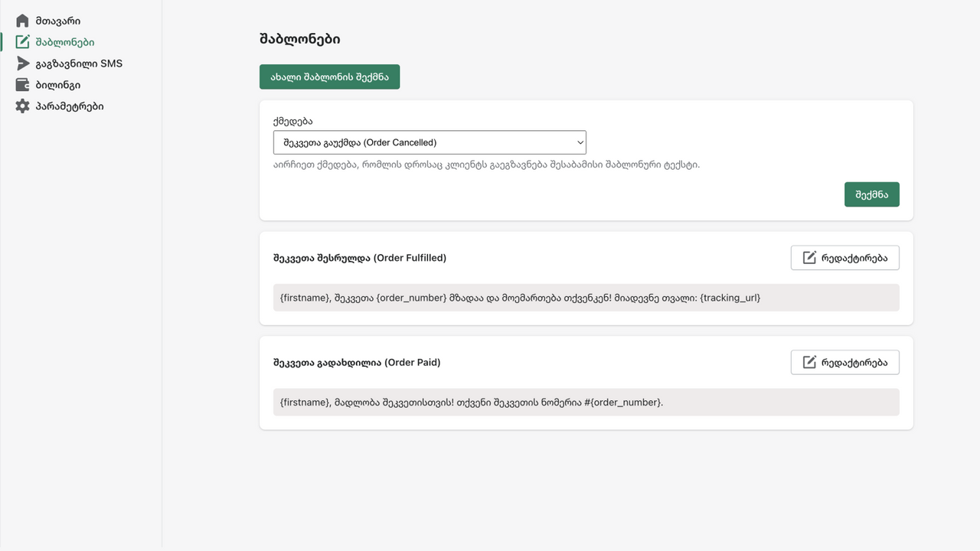Click ახალი შაბლონის შექმნა button

tap(329, 77)
